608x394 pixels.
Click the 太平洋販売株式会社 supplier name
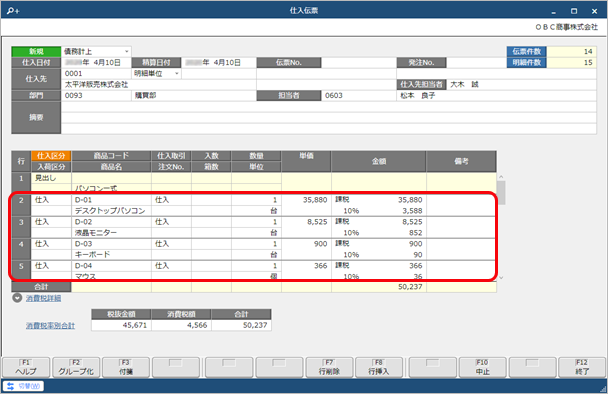[x=96, y=85]
